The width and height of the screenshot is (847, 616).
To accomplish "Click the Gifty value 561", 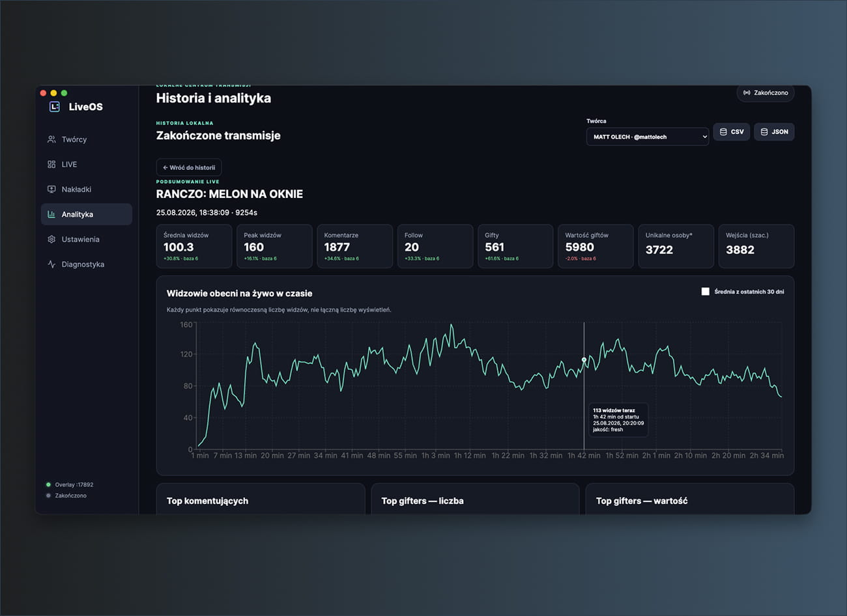I will [495, 247].
